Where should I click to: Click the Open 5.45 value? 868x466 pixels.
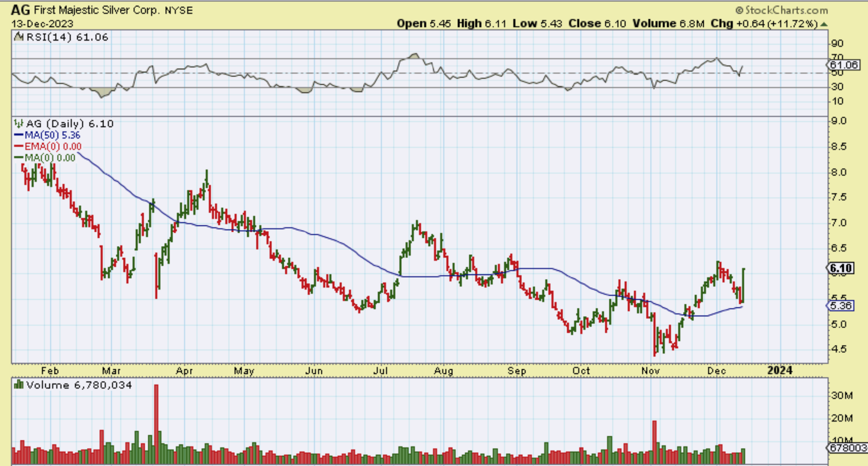tap(424, 23)
